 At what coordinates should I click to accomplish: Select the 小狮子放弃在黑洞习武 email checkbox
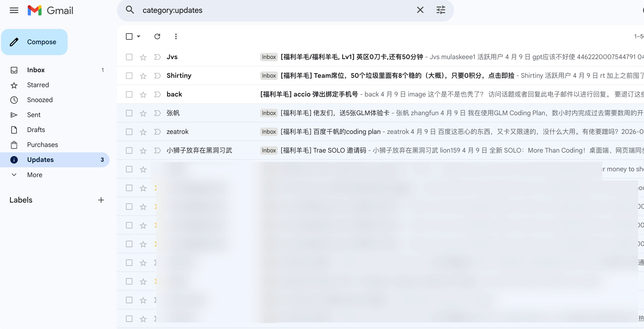pos(129,150)
